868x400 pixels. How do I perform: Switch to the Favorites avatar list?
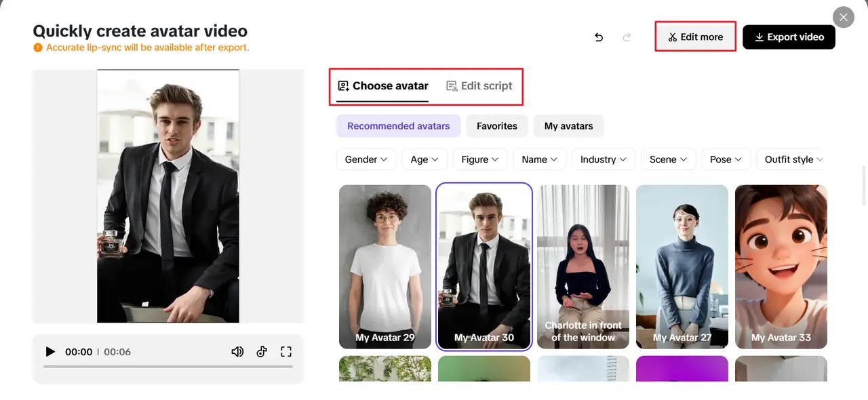(497, 125)
